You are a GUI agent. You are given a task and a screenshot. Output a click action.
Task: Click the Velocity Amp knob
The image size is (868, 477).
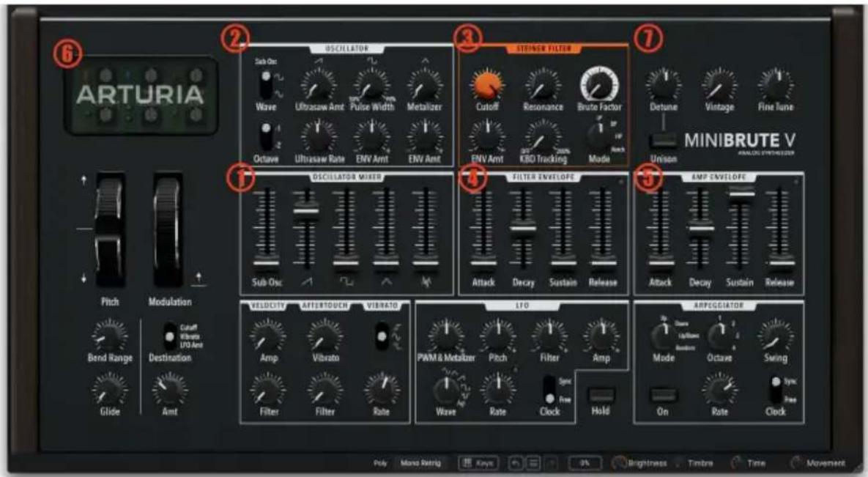pyautogui.click(x=269, y=336)
